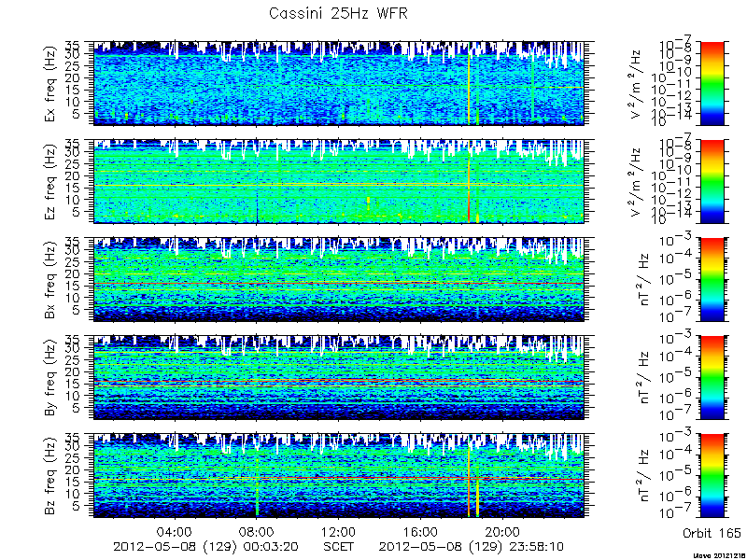The height and width of the screenshot is (560, 747).
Task: Select the "Ez freq (Hz)" axis label
Action: coord(51,181)
